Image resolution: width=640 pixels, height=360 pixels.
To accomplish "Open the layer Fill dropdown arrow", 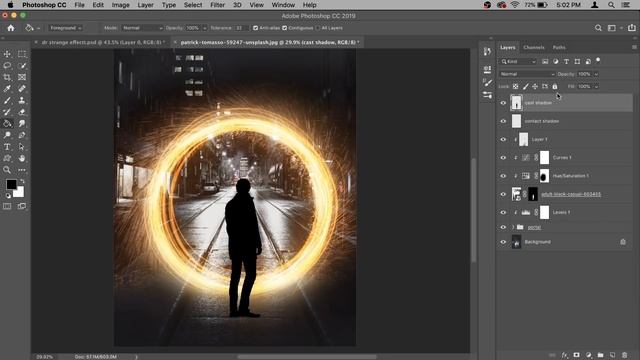I will pos(596,87).
